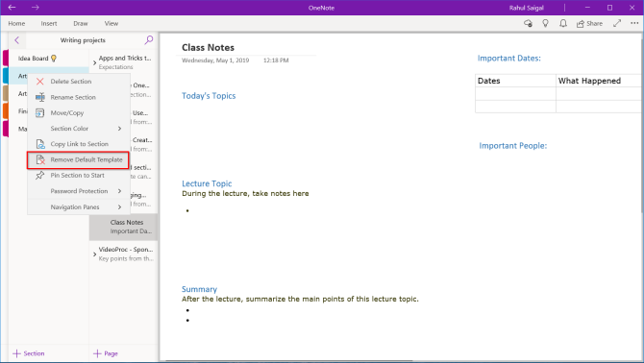Click the orange section color tab
The width and height of the screenshot is (644, 363).
(x=6, y=110)
